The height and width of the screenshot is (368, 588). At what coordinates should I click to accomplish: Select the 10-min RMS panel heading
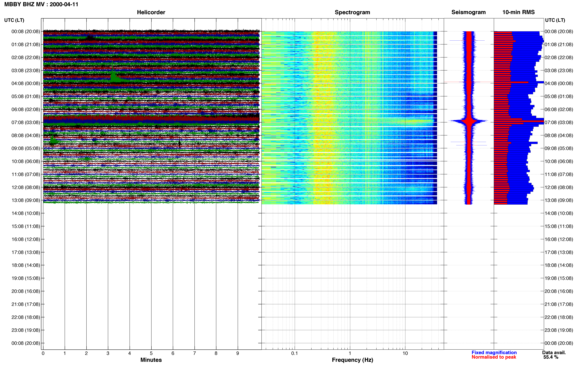click(x=518, y=12)
